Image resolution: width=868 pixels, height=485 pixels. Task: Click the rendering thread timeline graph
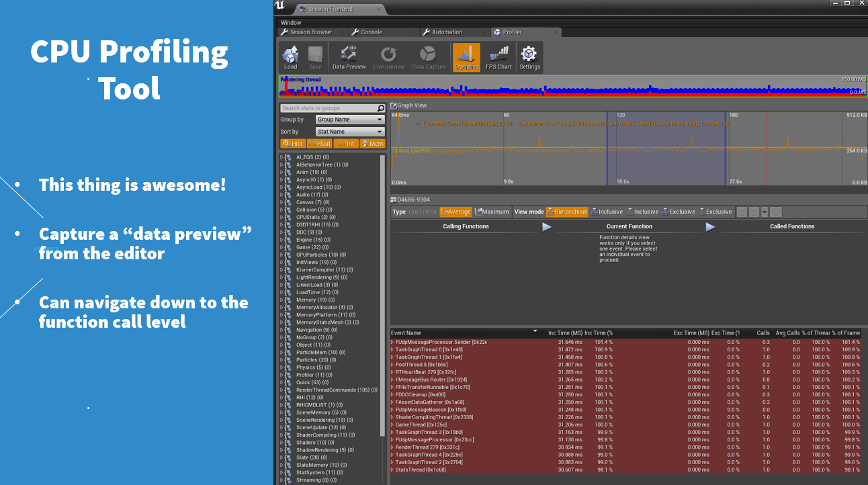pos(571,87)
